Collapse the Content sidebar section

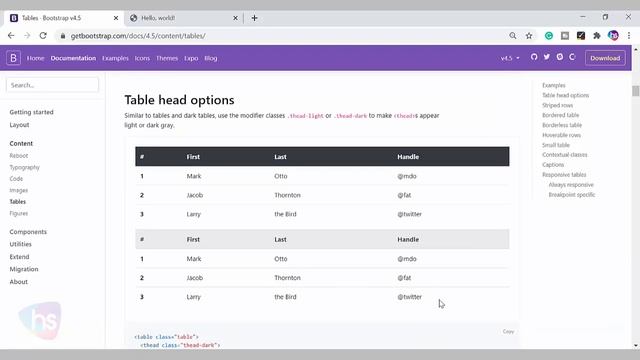[x=21, y=143]
